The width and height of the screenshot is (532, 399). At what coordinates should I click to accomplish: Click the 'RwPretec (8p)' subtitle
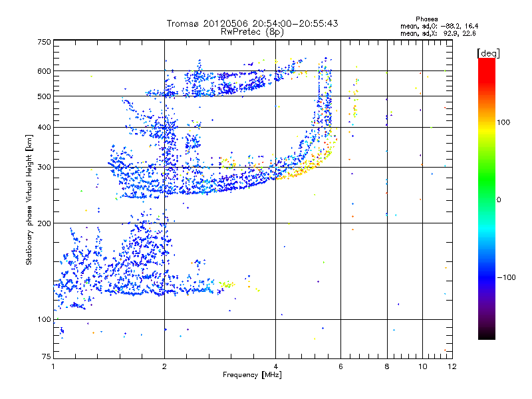pyautogui.click(x=252, y=32)
